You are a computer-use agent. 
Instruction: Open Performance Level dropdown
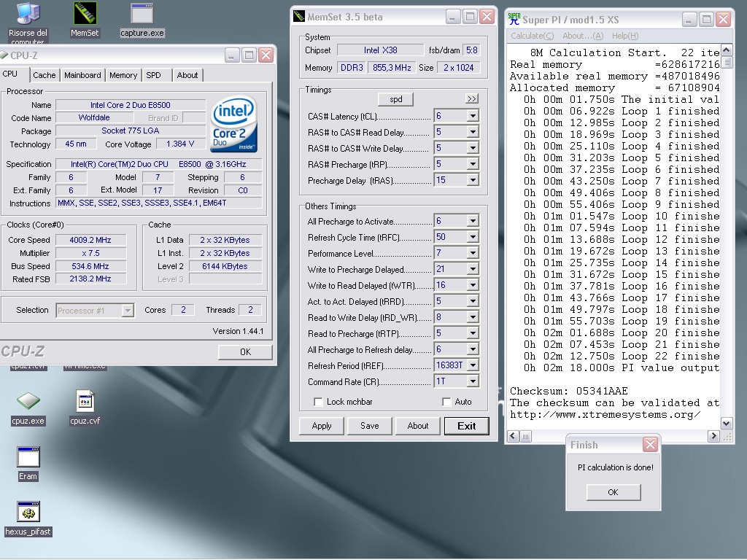point(473,253)
